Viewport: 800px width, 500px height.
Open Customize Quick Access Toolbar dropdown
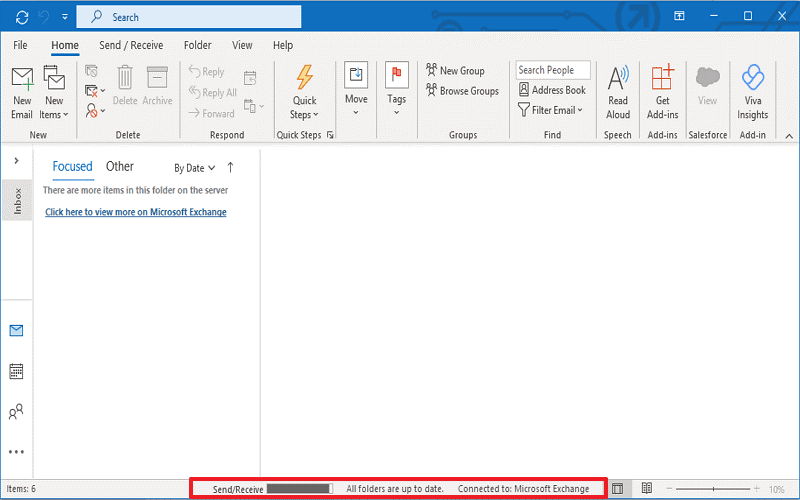[x=65, y=17]
